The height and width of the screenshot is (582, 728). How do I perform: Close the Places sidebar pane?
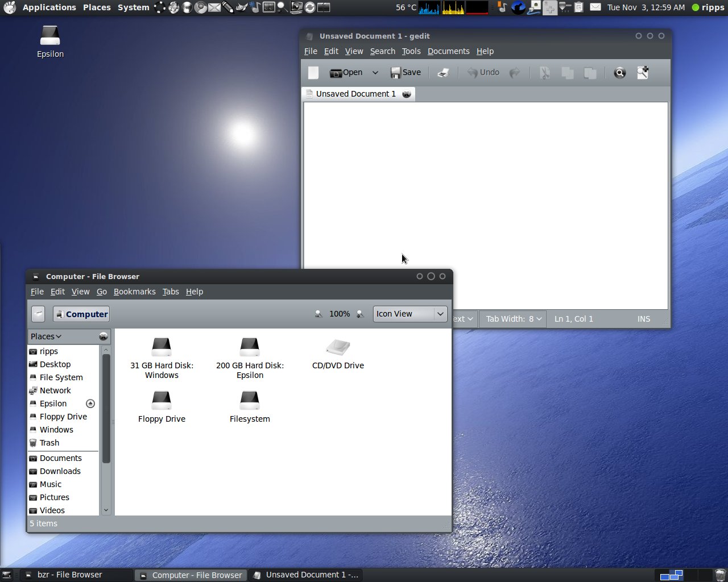click(104, 336)
